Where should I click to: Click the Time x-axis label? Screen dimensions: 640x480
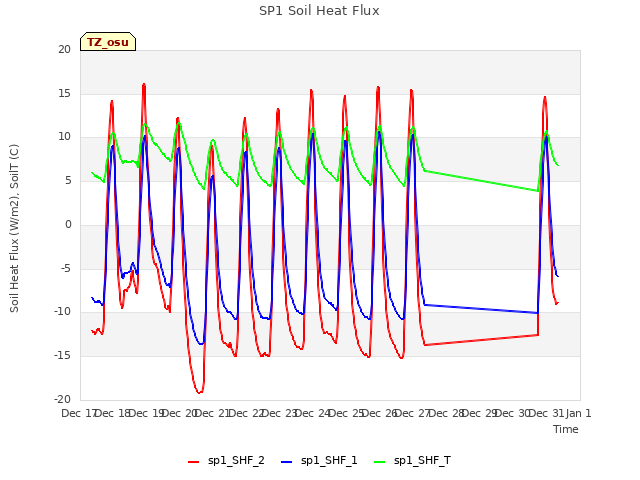[566, 429]
